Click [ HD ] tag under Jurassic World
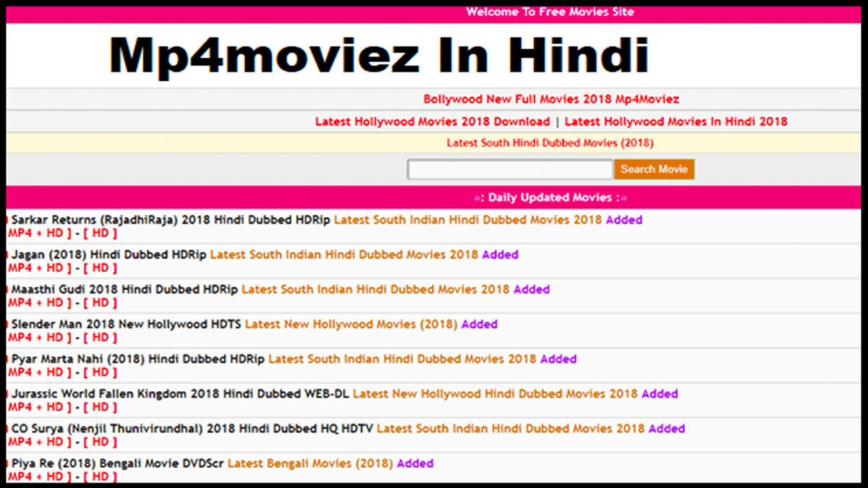 pyautogui.click(x=100, y=407)
